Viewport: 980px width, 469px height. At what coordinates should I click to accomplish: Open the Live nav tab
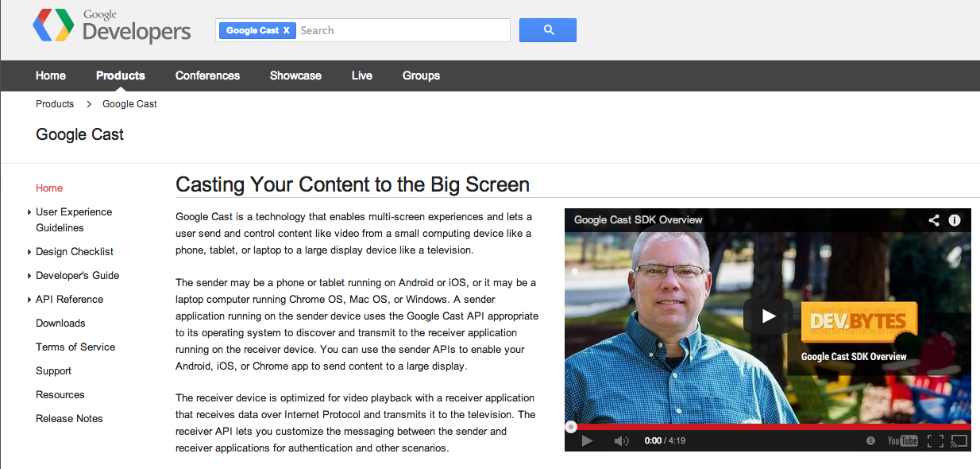tap(362, 76)
